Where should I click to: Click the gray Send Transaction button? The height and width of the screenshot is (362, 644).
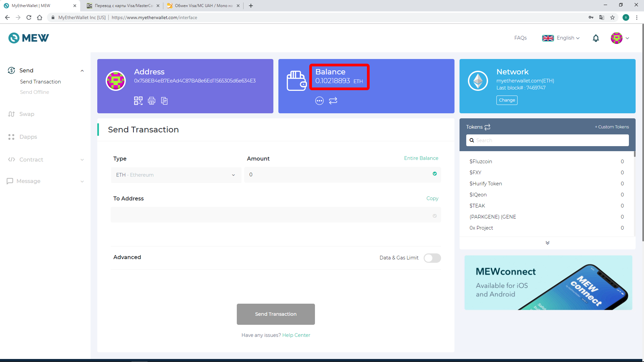(x=276, y=314)
